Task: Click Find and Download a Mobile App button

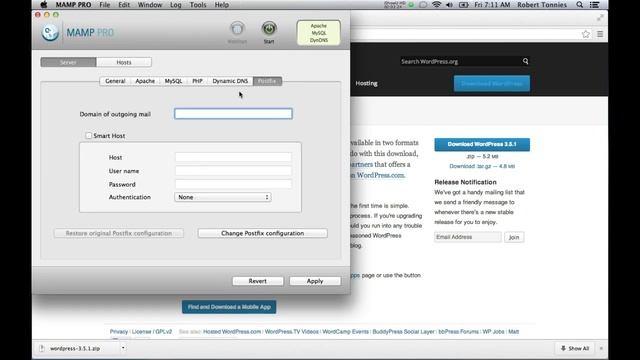Action: 229,307
